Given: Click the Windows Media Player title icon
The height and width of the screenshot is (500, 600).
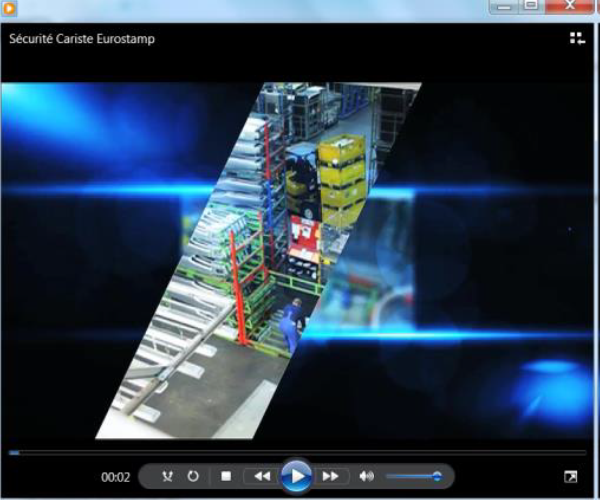Looking at the screenshot, I should (9, 8).
